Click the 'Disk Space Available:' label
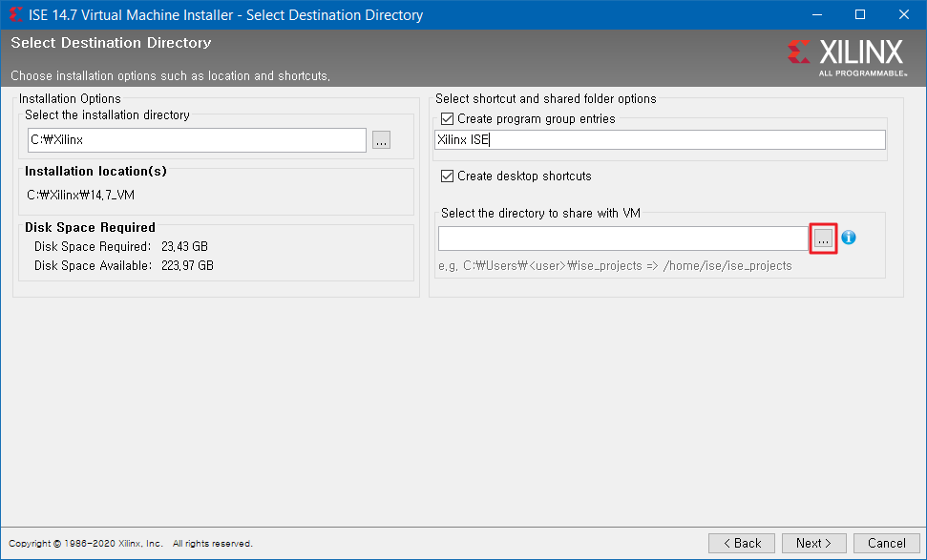The width and height of the screenshot is (927, 560). [x=93, y=266]
